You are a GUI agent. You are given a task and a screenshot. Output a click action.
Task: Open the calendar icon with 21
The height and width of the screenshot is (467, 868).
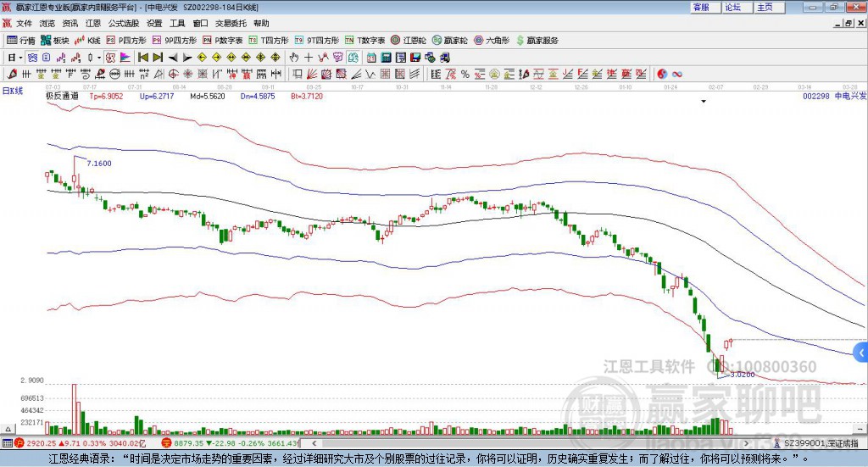[x=371, y=58]
